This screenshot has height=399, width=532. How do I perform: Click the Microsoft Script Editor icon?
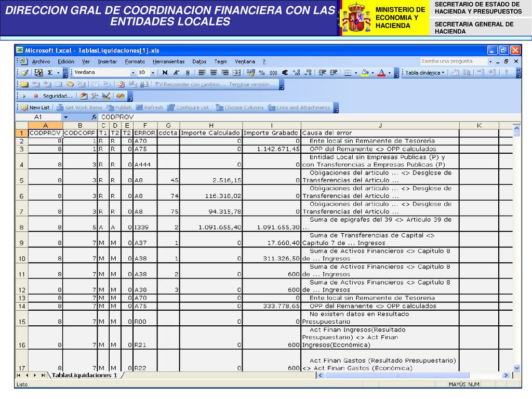pyautogui.click(x=121, y=96)
